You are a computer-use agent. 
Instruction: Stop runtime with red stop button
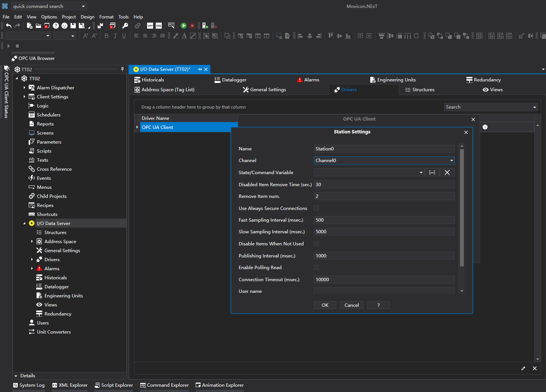[x=192, y=26]
